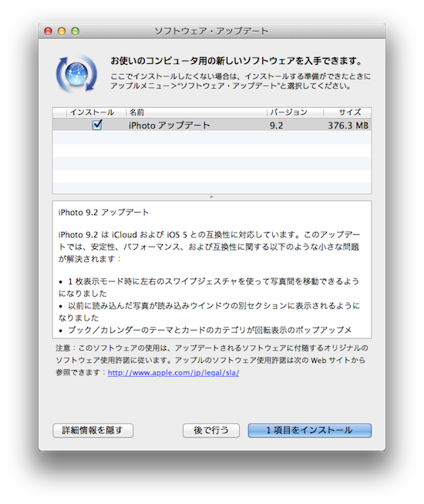Click 詳細情報を隠す to hide details

(x=93, y=430)
